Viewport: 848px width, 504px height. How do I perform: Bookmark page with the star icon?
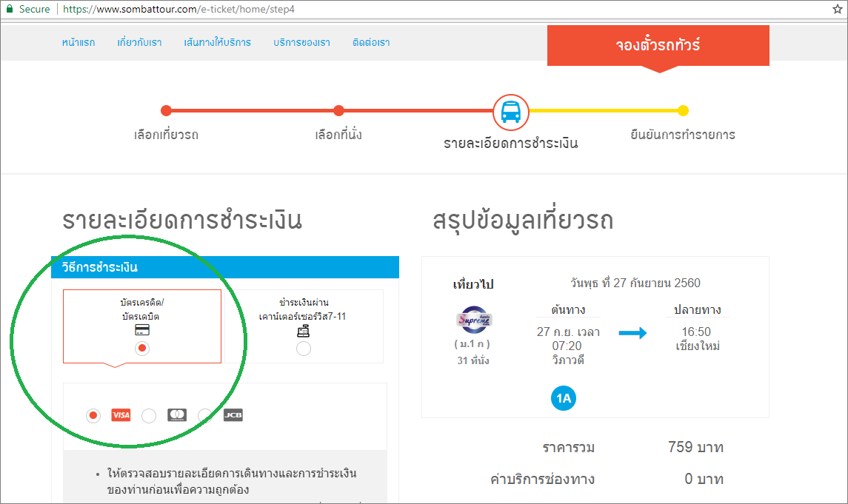coord(838,10)
